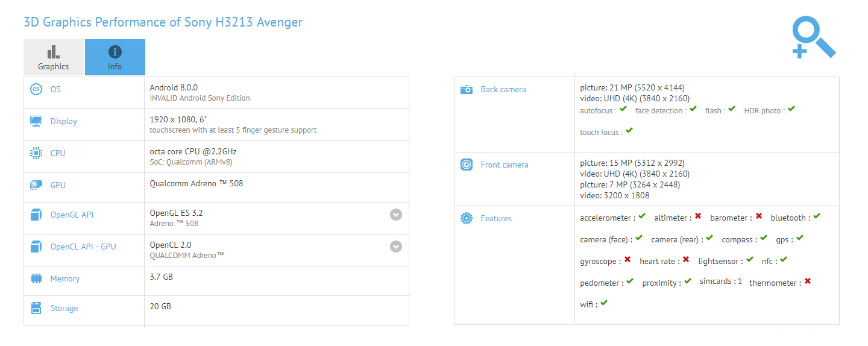Click the gps green checkmark
Screen dimensions: 868x346
pos(800,237)
